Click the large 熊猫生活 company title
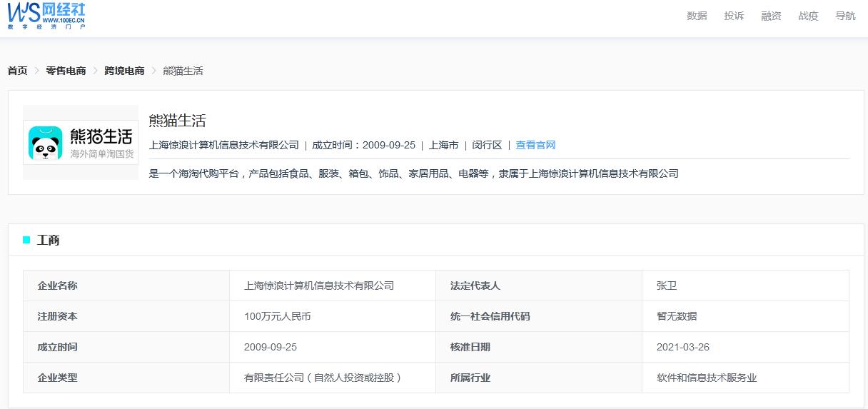Screen dimensions: 868x409 [x=177, y=121]
